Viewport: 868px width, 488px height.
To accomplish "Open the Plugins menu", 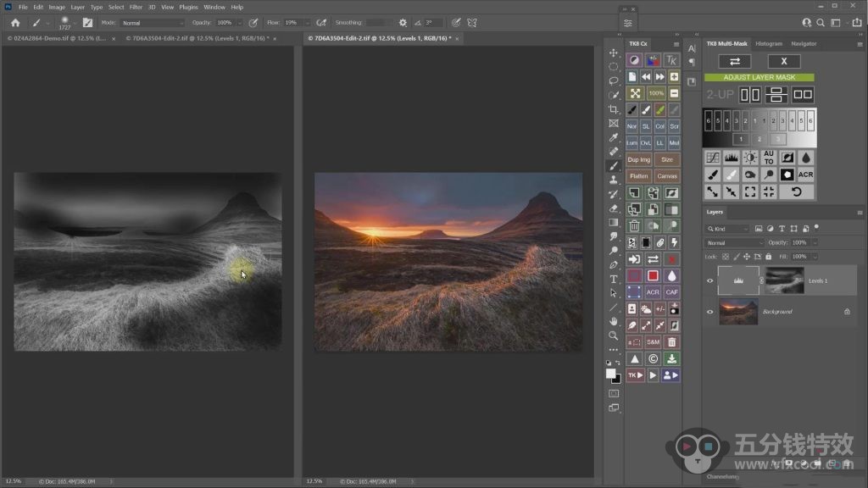I will pos(188,7).
